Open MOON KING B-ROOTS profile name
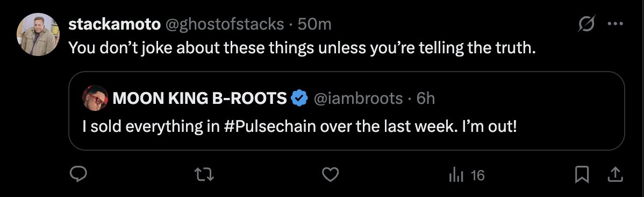Image resolution: width=644 pixels, height=197 pixels. point(199,98)
